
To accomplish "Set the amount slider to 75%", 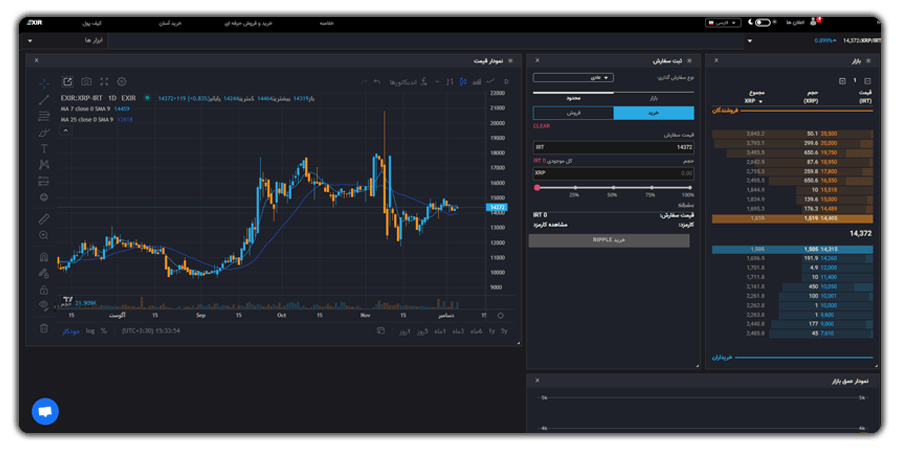I will (652, 188).
